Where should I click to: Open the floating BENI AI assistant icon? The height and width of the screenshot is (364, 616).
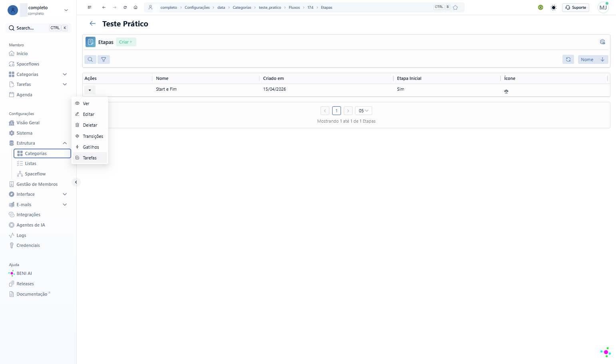click(x=606, y=352)
